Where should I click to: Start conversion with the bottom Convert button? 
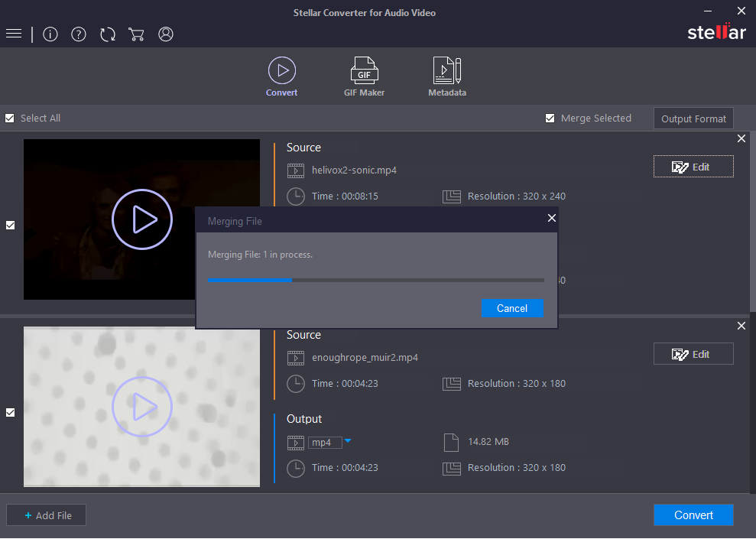[x=693, y=515]
